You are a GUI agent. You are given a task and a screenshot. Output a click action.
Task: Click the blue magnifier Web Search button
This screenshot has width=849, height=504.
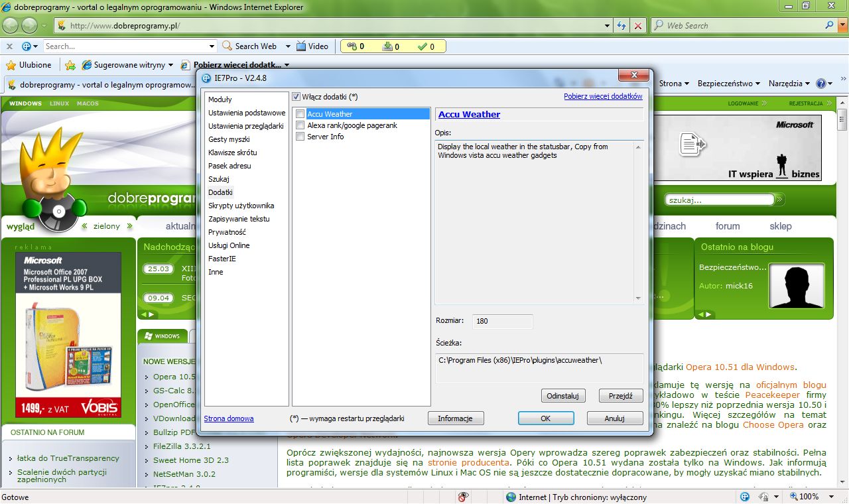pos(830,25)
